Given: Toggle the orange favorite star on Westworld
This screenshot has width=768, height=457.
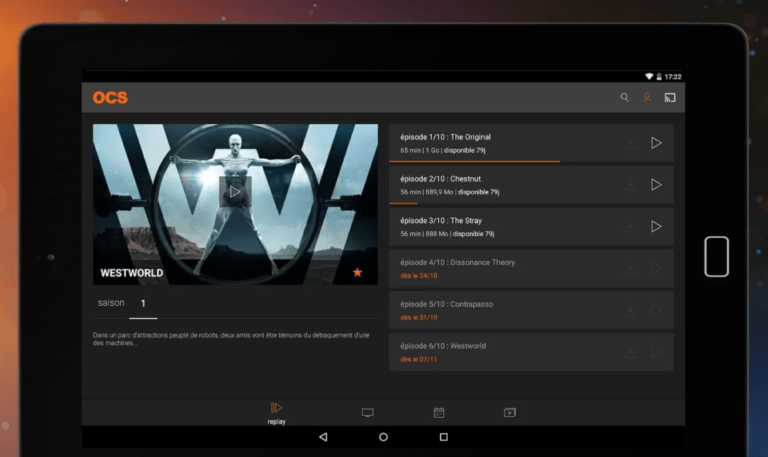Looking at the screenshot, I should [358, 272].
